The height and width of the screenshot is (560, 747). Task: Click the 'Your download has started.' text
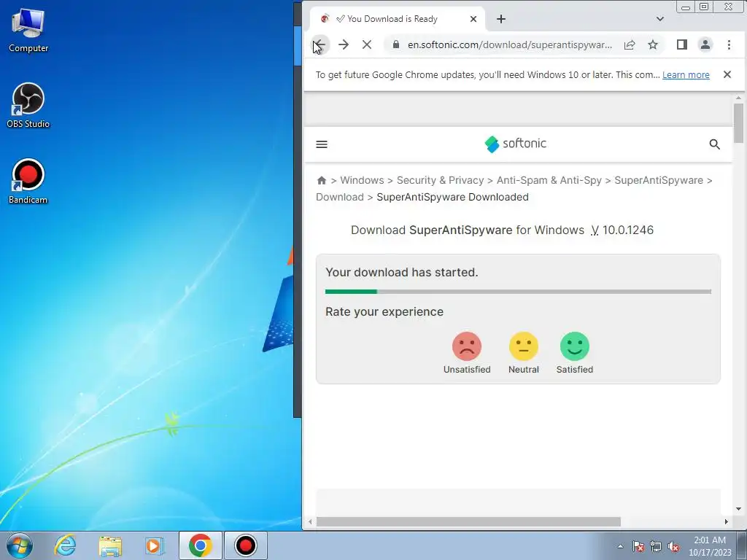[402, 273]
